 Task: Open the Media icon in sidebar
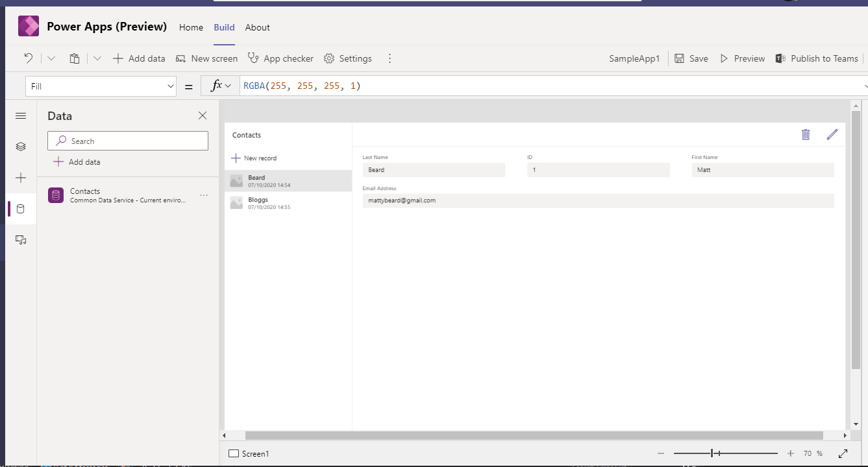pos(21,240)
